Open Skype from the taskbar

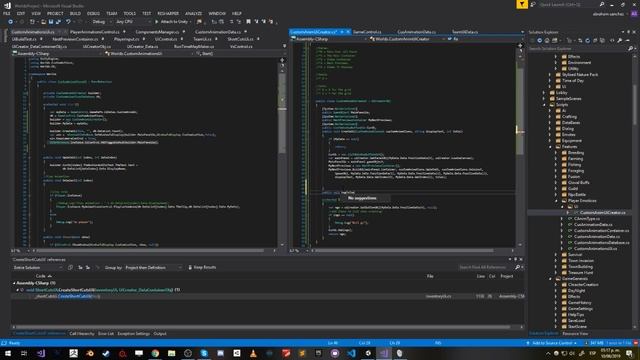point(204,353)
